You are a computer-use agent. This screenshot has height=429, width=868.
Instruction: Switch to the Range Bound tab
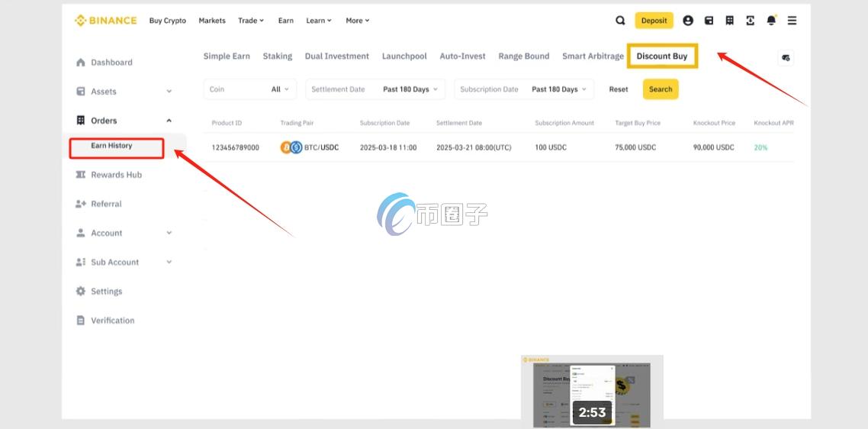[524, 56]
